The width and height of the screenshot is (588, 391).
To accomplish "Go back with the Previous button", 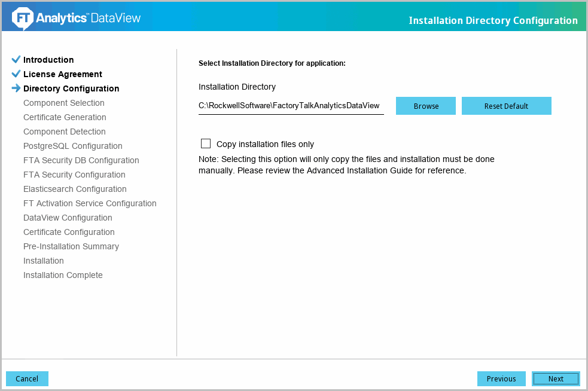I will coord(501,378).
